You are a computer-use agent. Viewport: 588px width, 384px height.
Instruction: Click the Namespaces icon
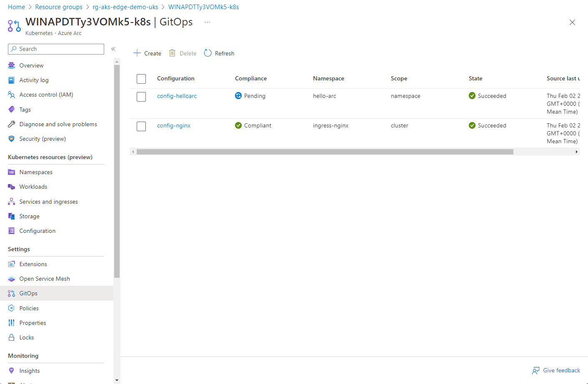[x=11, y=172]
